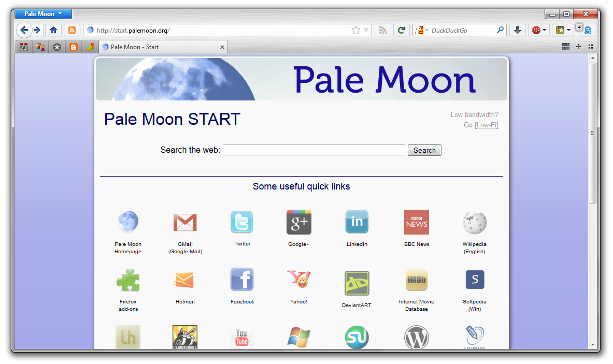Open the Wikipedia (English) quick link icon
This screenshot has height=364, width=613.
[475, 223]
